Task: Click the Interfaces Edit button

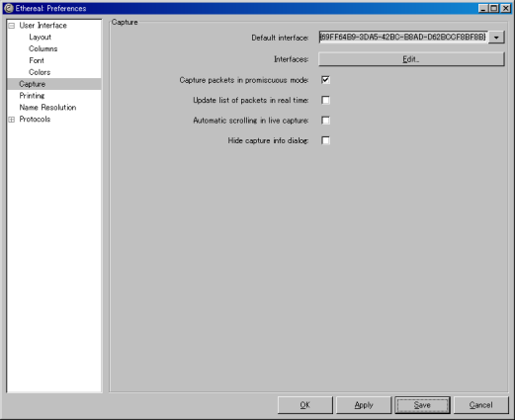Action: pyautogui.click(x=411, y=59)
